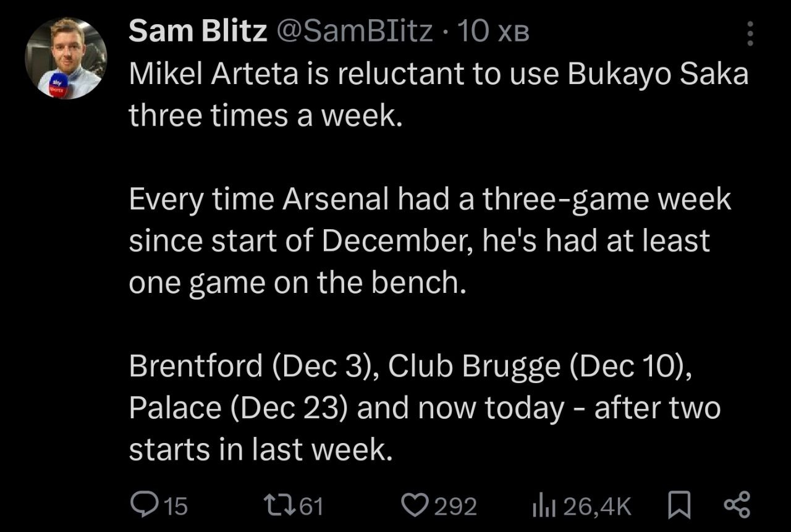Viewport: 791px width, 532px height.
Task: Click the Sam Blitz display name
Action: point(197,32)
